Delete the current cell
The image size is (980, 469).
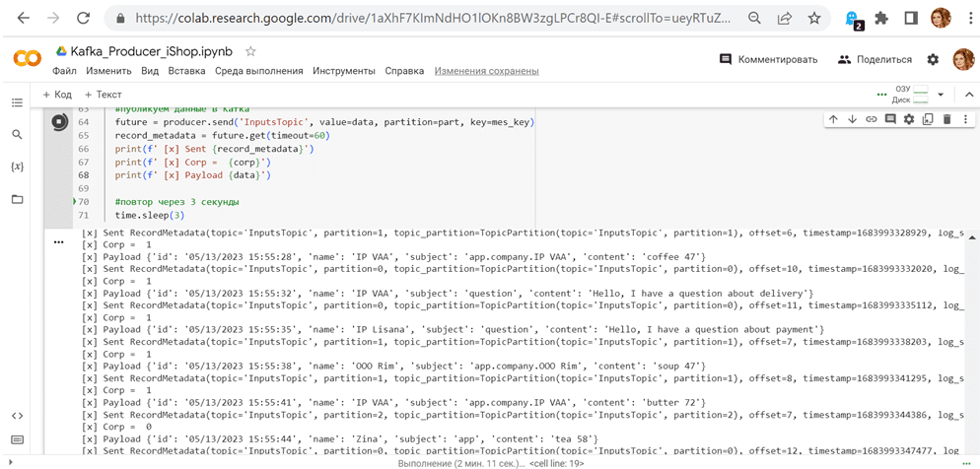[x=946, y=119]
